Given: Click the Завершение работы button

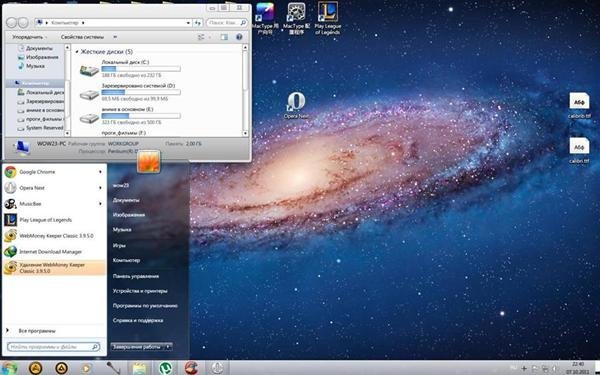Looking at the screenshot, I should (137, 347).
